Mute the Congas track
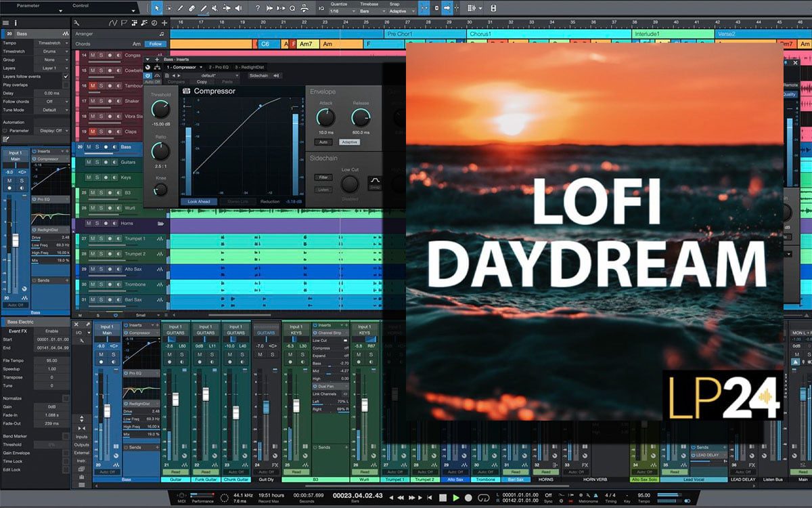Image resolution: width=812 pixels, height=508 pixels. (x=93, y=56)
